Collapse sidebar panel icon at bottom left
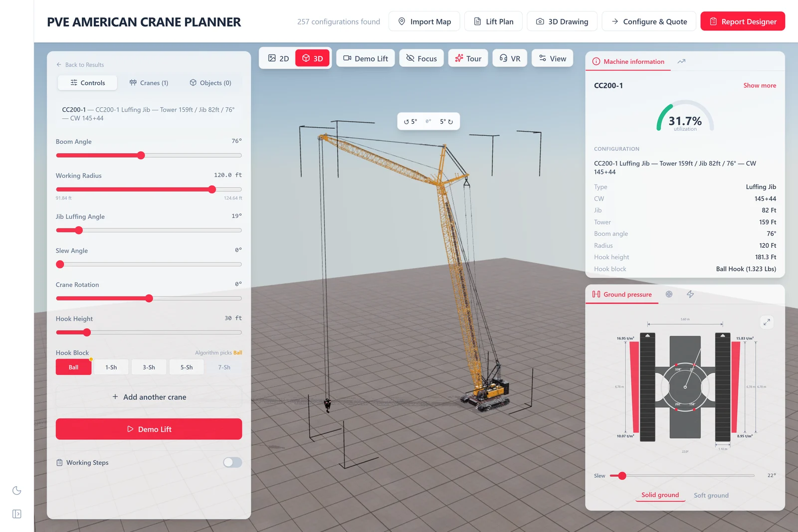 (x=16, y=514)
